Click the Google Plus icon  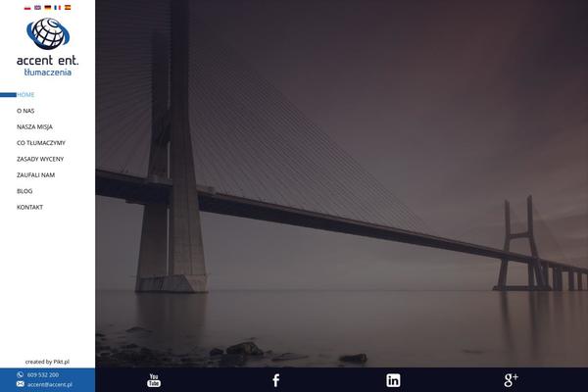(x=511, y=380)
